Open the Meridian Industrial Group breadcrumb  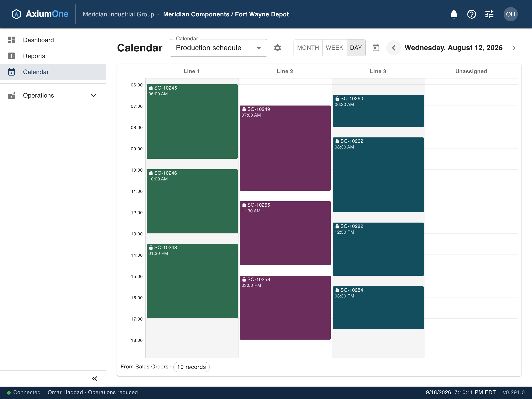coord(118,14)
